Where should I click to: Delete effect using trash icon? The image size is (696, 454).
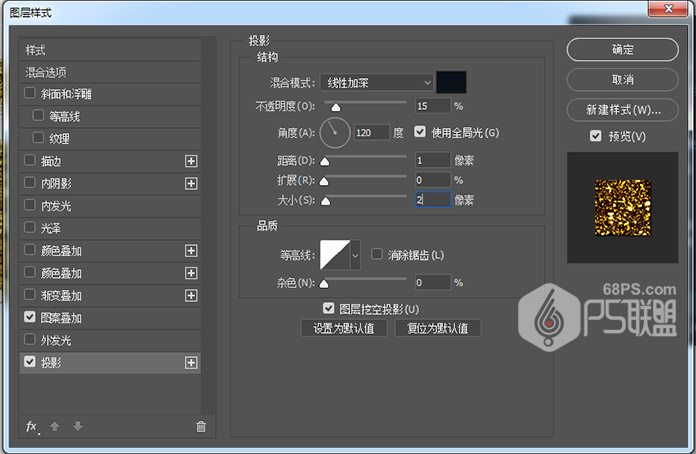(201, 426)
